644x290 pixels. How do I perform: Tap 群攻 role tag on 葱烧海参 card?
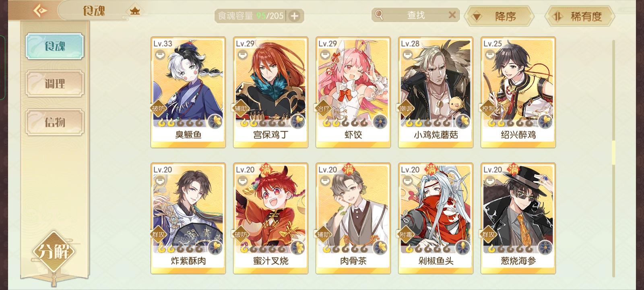pos(488,234)
